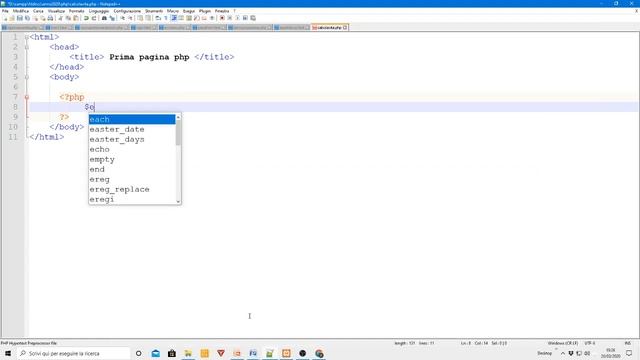Open the Visualizza menu
This screenshot has width=640, height=360.
pyautogui.click(x=56, y=11)
